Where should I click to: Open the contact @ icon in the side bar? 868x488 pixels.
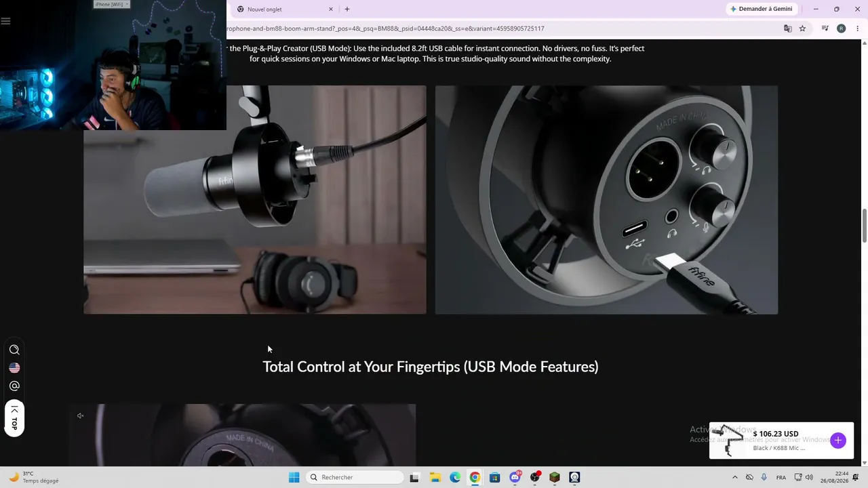point(14,386)
